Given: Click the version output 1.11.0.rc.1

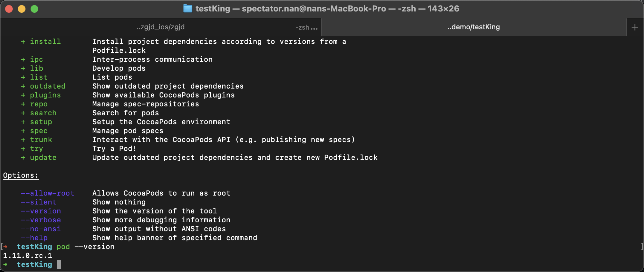Looking at the screenshot, I should 28,255.
